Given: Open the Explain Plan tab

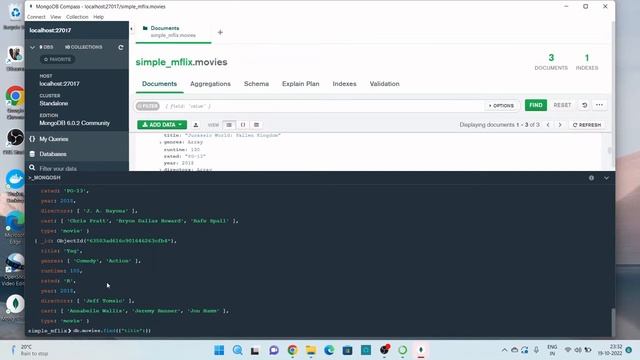Looking at the screenshot, I should pos(300,84).
